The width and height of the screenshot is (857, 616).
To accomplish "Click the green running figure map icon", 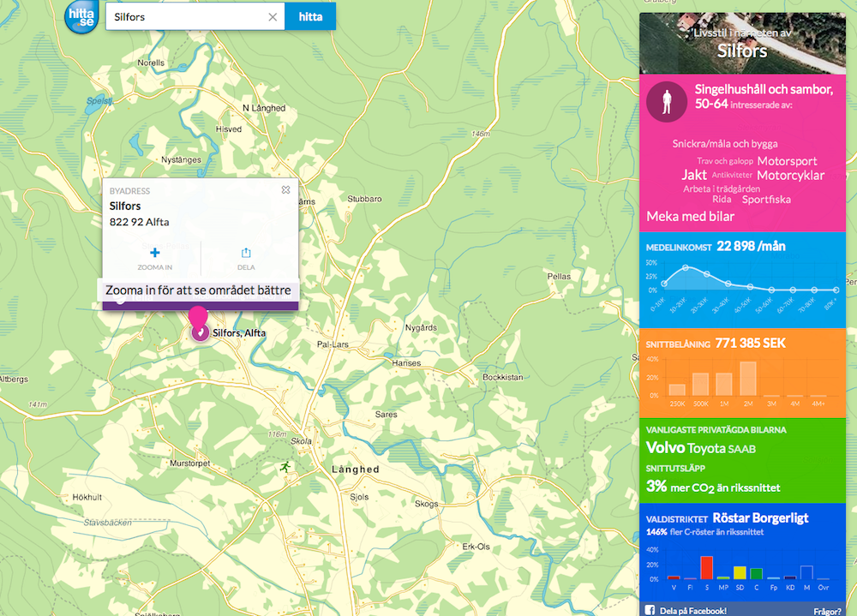I will click(285, 466).
